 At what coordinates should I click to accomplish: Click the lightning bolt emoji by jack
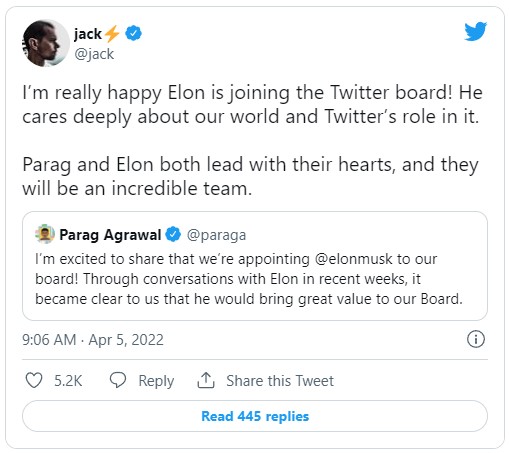click(112, 34)
